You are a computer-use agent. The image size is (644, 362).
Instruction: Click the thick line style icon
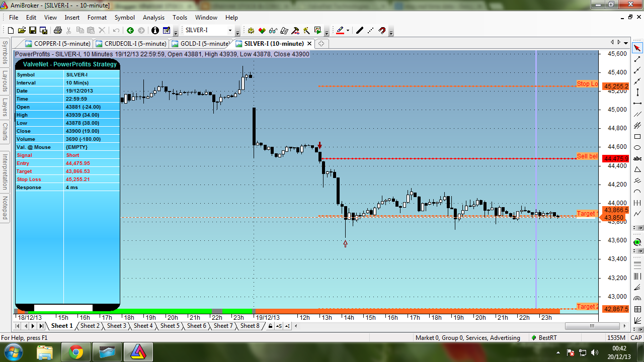[x=360, y=31]
